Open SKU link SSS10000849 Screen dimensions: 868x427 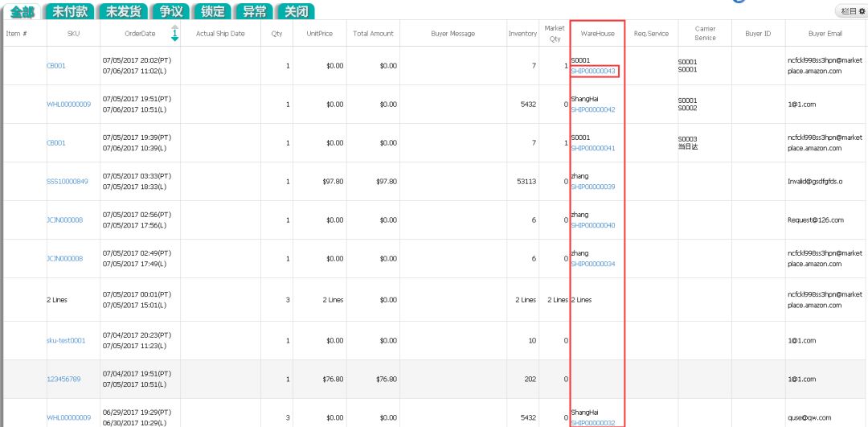click(x=67, y=181)
